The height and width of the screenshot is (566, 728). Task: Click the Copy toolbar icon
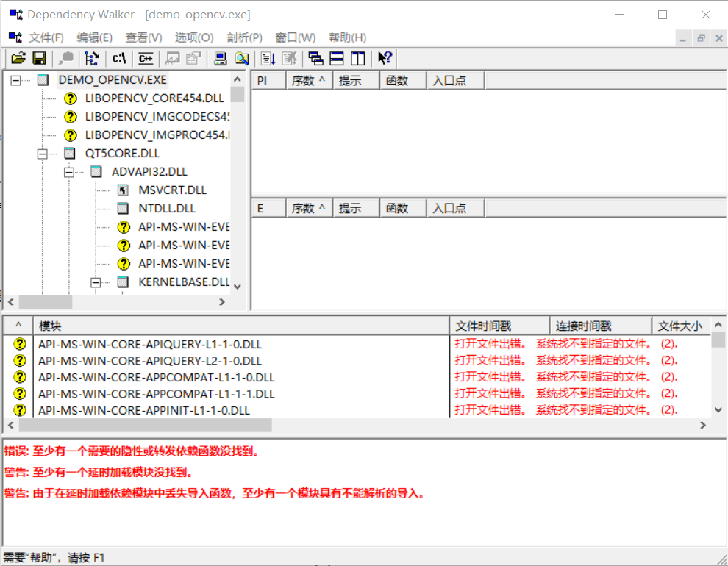(65, 58)
